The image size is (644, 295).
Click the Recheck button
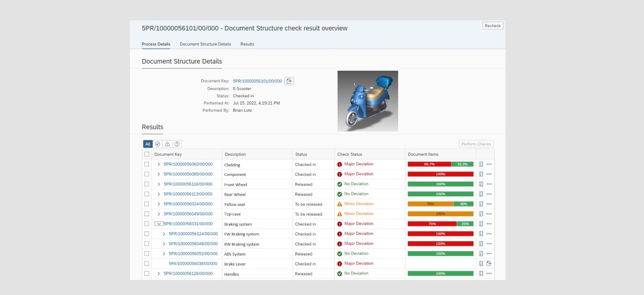(x=493, y=25)
